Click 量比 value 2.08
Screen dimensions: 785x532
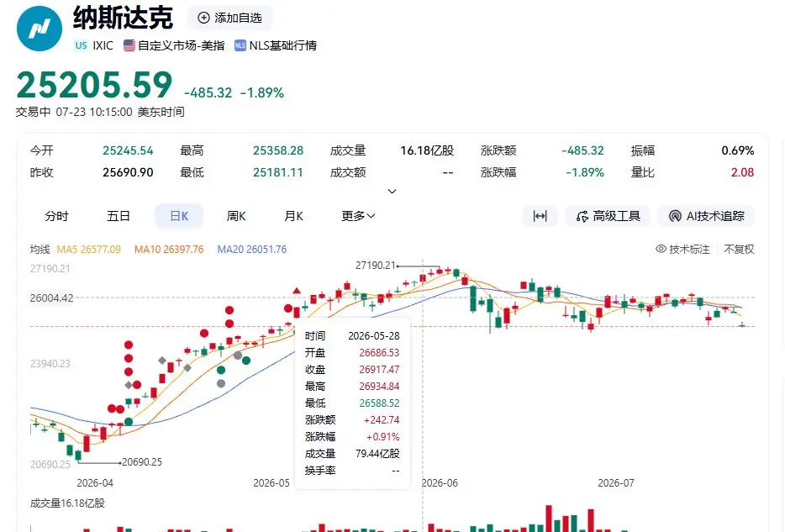742,172
